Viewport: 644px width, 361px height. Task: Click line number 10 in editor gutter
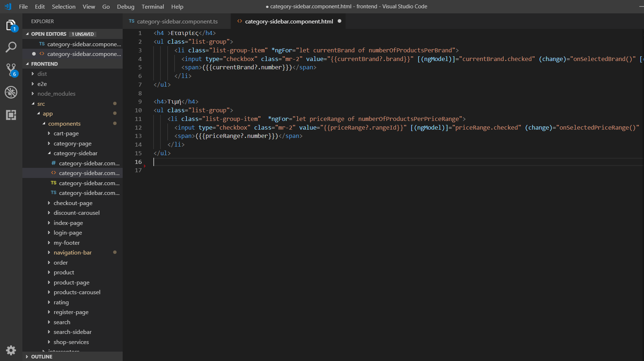[138, 110]
